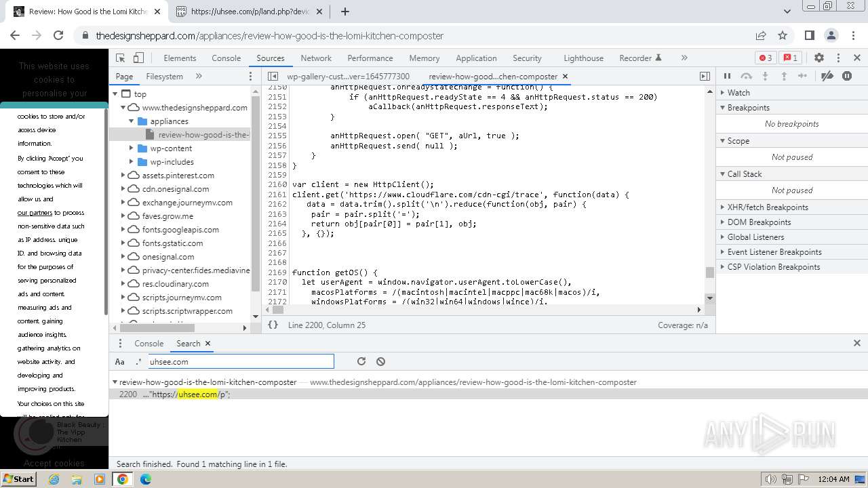Open the Console panel tab
The width and height of the screenshot is (868, 488).
(x=226, y=58)
